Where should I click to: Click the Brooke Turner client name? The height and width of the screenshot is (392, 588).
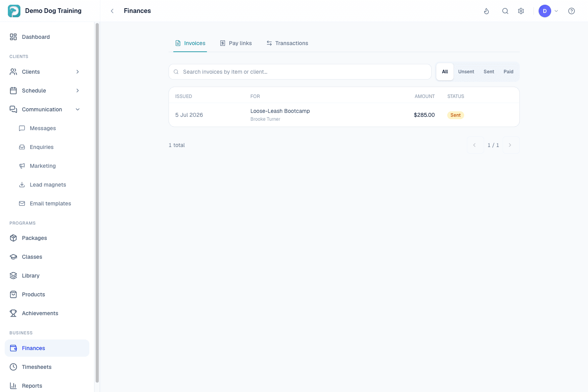(x=265, y=119)
